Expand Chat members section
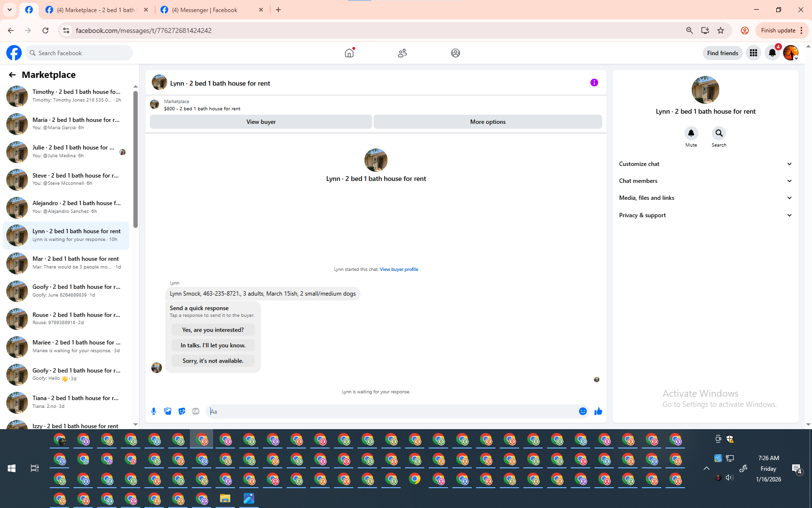The width and height of the screenshot is (812, 508). click(706, 181)
